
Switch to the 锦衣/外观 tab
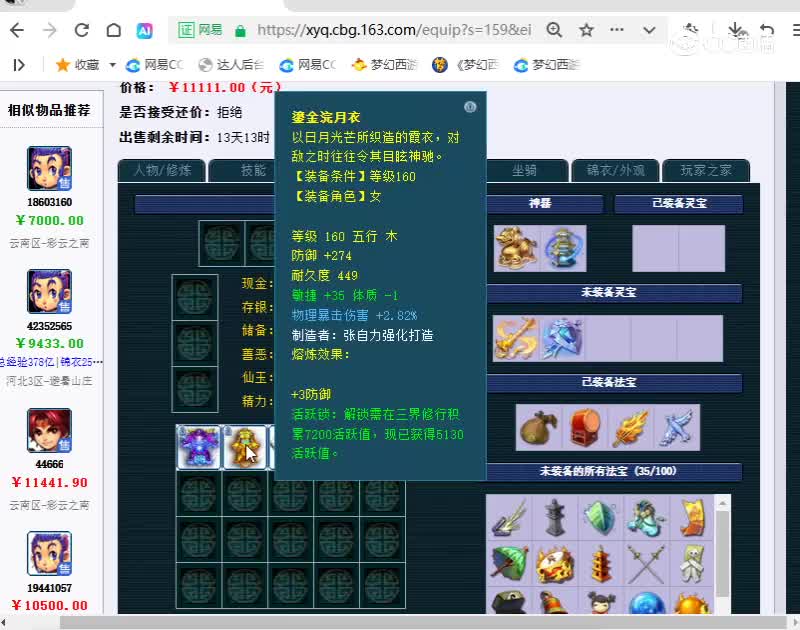pos(615,170)
